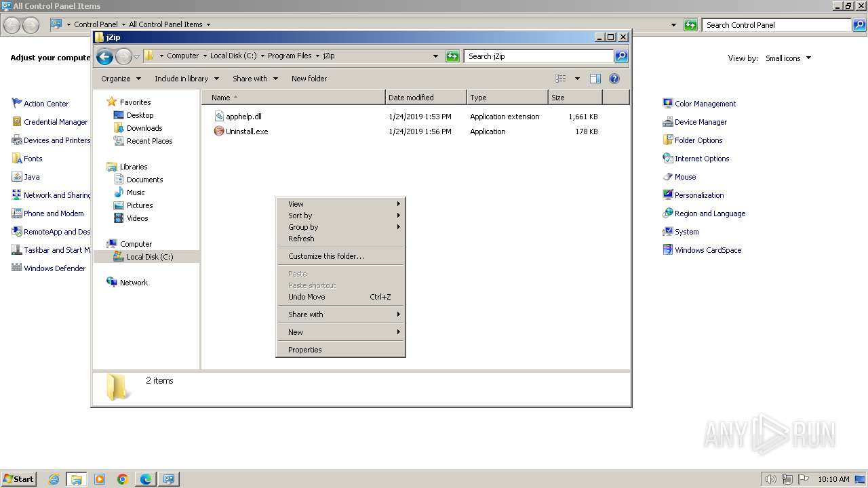Click the Forward arrow in jZip window
The height and width of the screenshot is (488, 868).
[x=123, y=56]
